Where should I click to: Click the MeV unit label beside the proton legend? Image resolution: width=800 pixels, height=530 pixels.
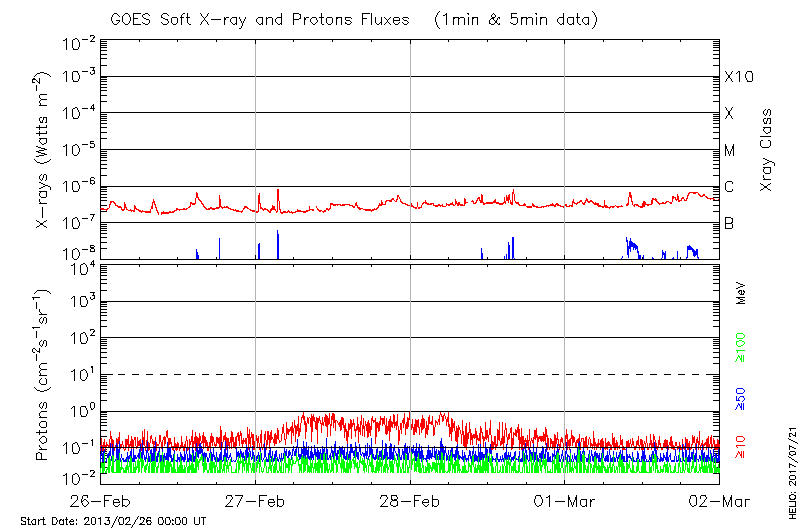[x=741, y=295]
